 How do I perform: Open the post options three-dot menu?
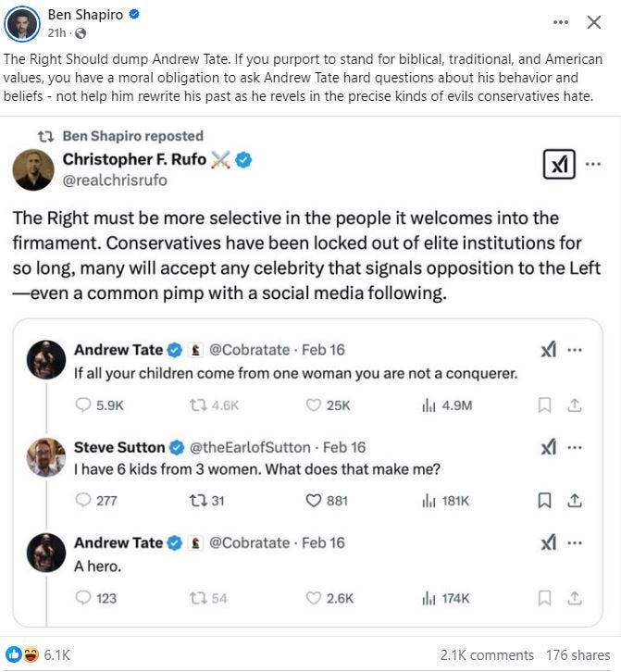pyautogui.click(x=561, y=22)
